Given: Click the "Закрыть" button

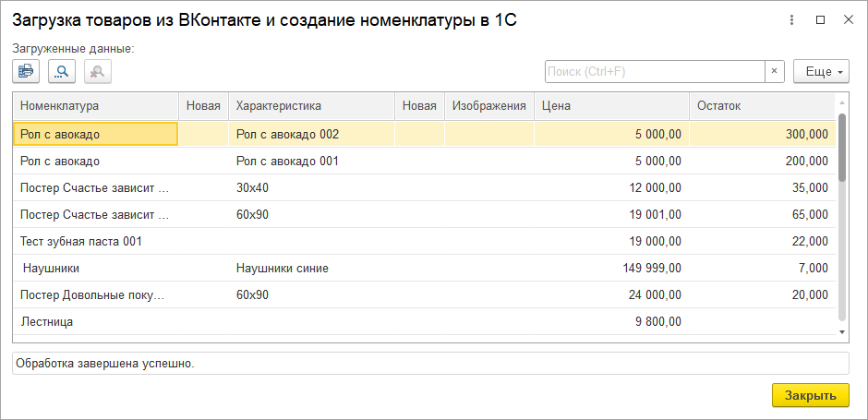Looking at the screenshot, I should [x=810, y=395].
